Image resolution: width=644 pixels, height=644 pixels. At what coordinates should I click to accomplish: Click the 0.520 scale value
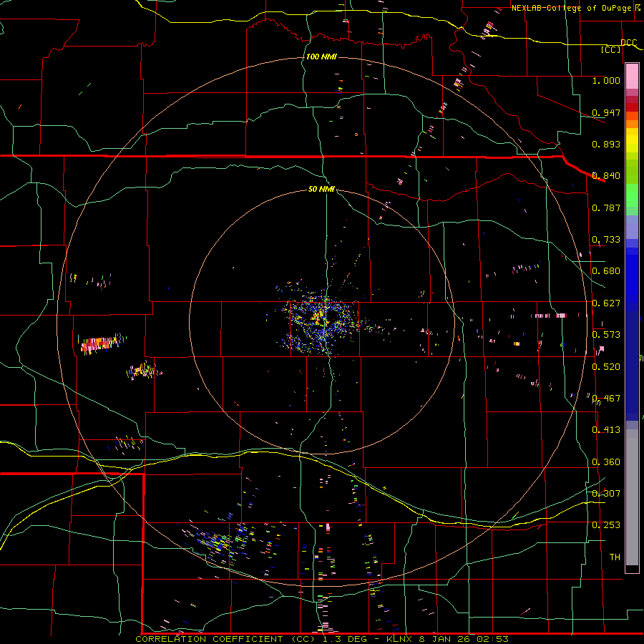606,366
